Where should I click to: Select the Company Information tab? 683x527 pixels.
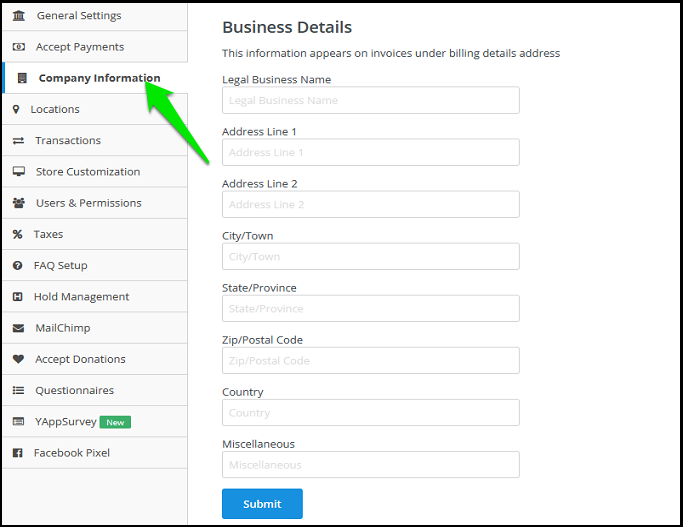coord(99,78)
